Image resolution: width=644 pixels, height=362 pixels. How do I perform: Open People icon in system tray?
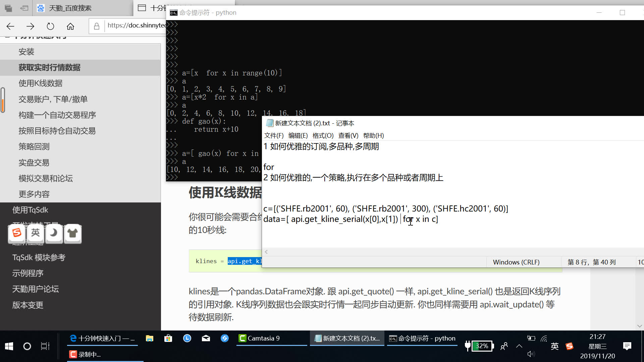(504, 346)
